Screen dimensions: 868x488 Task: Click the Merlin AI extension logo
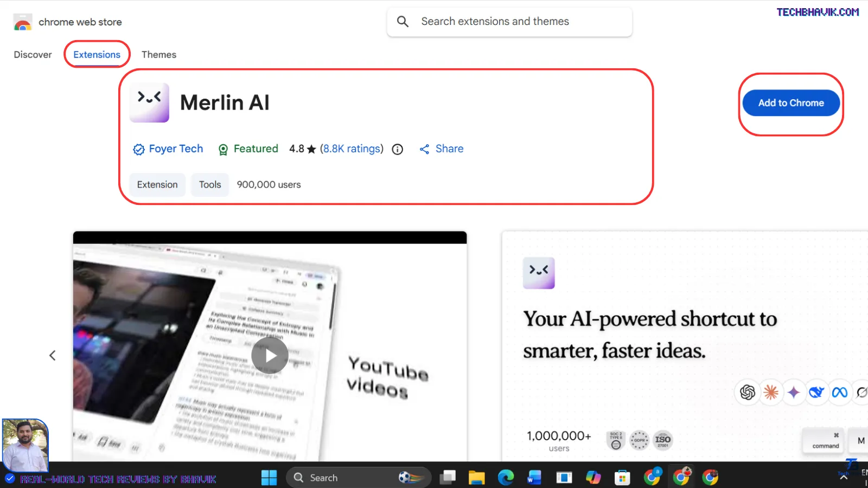click(149, 102)
